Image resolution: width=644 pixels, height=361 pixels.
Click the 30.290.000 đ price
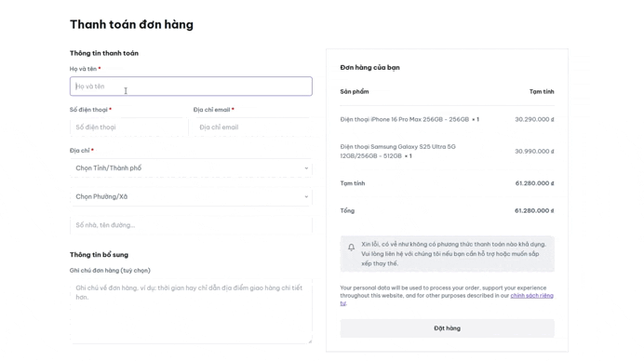[x=534, y=119]
